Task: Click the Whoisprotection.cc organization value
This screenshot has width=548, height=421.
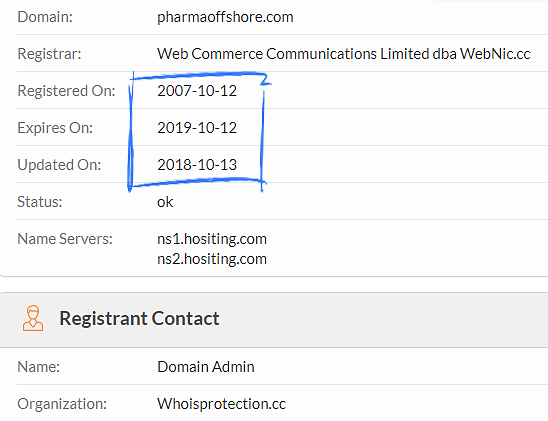Action: tap(222, 404)
